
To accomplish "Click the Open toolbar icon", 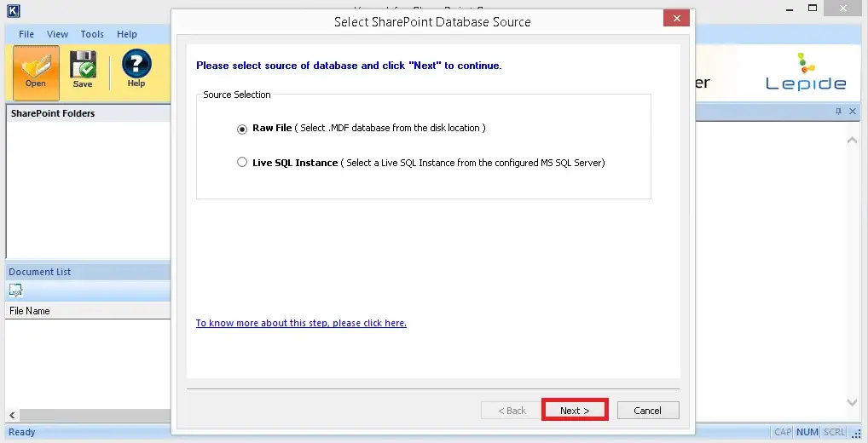I will pos(36,72).
